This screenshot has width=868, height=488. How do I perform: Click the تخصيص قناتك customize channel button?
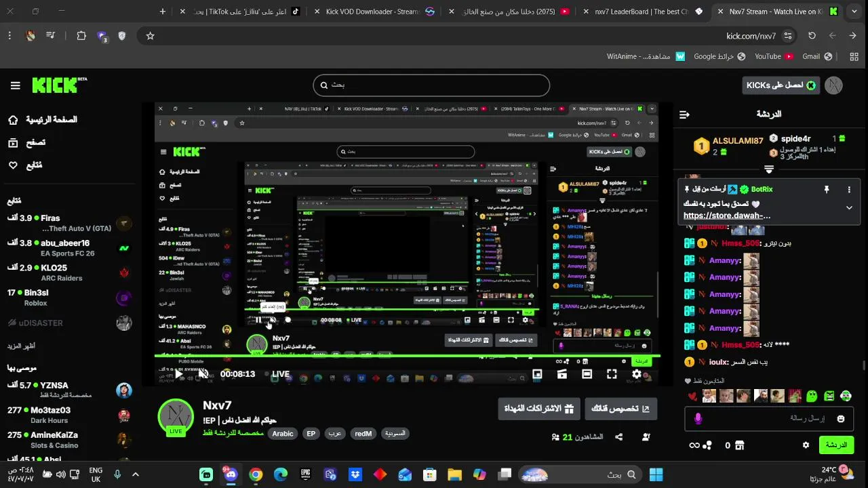[620, 409]
